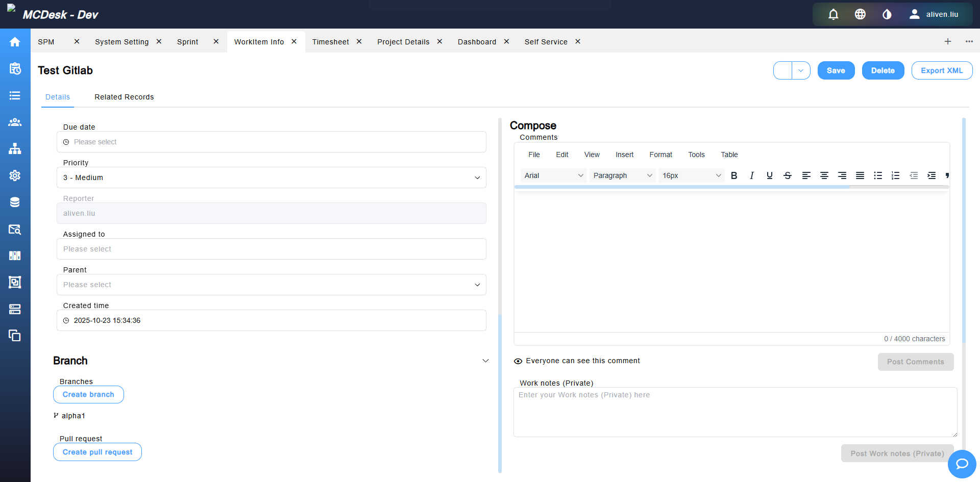The height and width of the screenshot is (482, 980).
Task: Toggle underline formatting in comment editor
Action: pyautogui.click(x=770, y=175)
